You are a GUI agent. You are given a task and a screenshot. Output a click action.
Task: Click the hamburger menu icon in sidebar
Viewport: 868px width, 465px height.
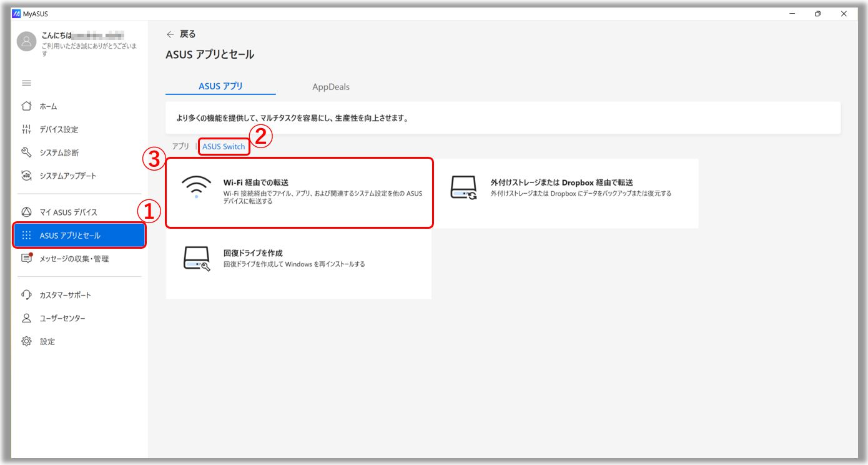26,83
